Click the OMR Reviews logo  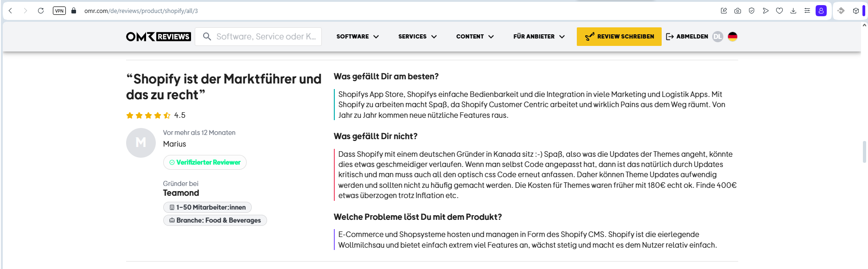(158, 37)
